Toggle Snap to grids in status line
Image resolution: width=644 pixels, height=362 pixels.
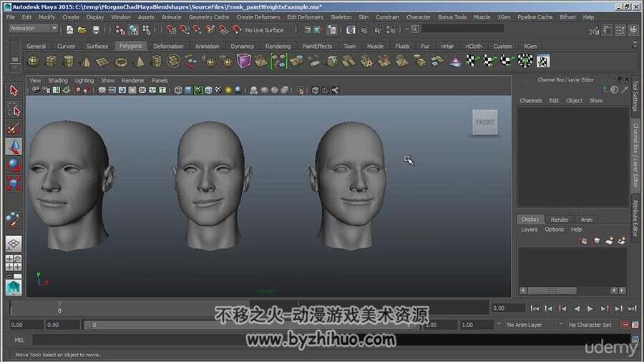(171, 29)
